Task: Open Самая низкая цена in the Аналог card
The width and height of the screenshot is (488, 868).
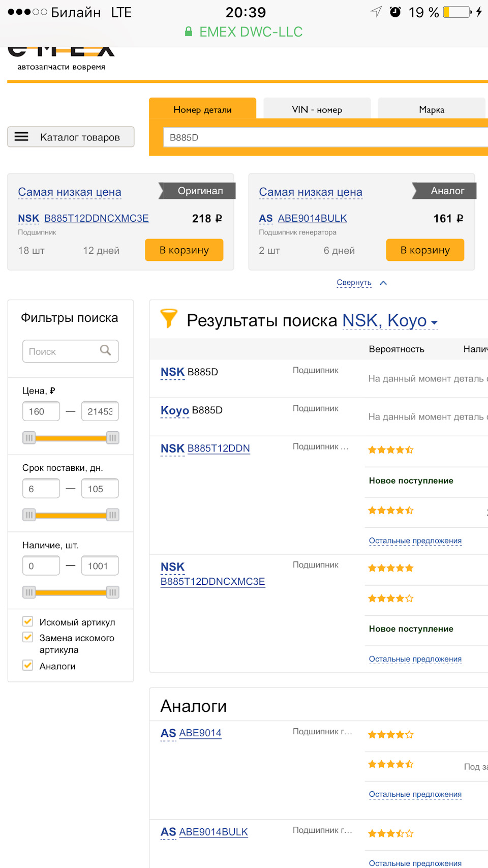Action: [x=311, y=192]
